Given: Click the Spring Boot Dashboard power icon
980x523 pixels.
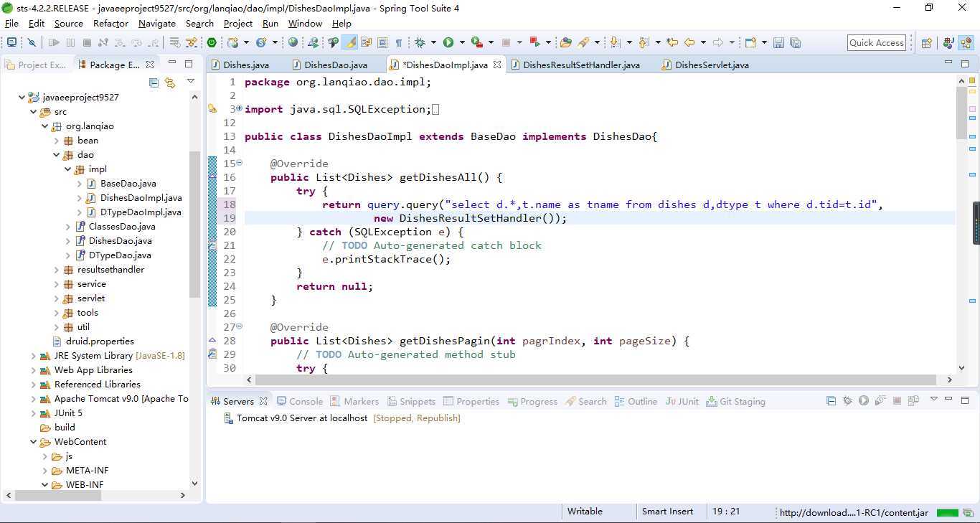Looking at the screenshot, I should 212,42.
